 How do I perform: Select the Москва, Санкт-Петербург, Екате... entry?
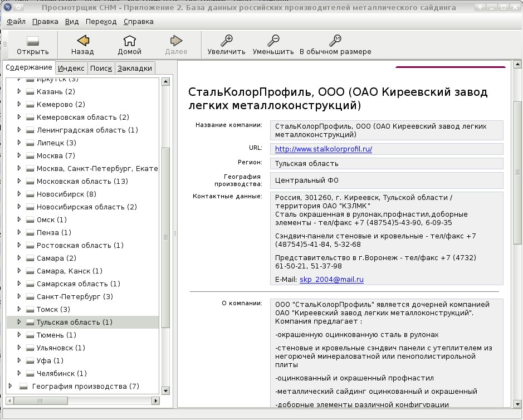pos(97,168)
